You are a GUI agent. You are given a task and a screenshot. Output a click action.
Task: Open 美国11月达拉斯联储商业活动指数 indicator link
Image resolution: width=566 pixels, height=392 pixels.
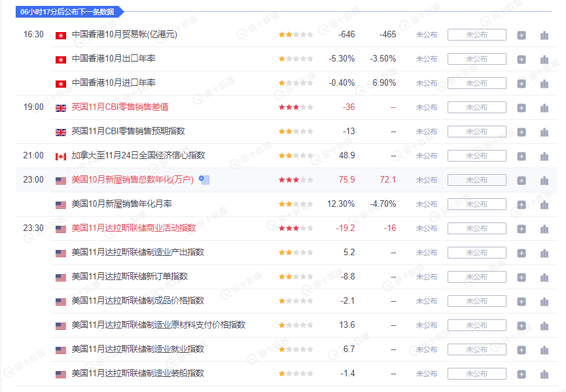[x=133, y=228]
